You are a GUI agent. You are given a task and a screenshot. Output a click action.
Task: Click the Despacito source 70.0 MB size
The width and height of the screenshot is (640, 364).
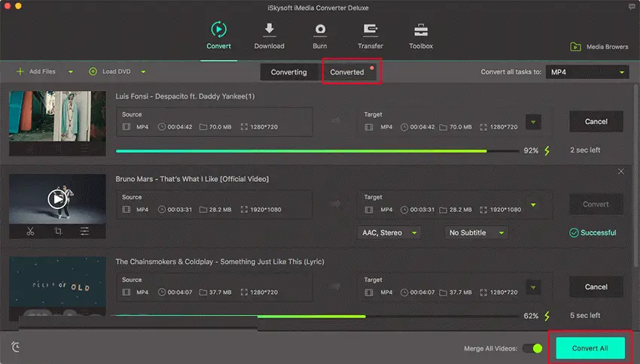(220, 127)
